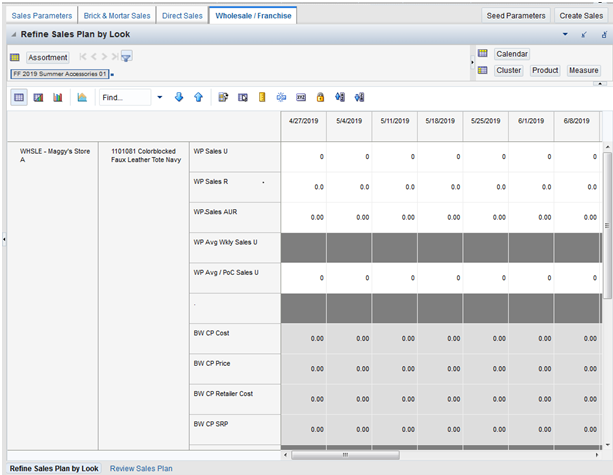The height and width of the screenshot is (475, 613).
Task: Select the WP Sales U row label
Action: (235, 156)
